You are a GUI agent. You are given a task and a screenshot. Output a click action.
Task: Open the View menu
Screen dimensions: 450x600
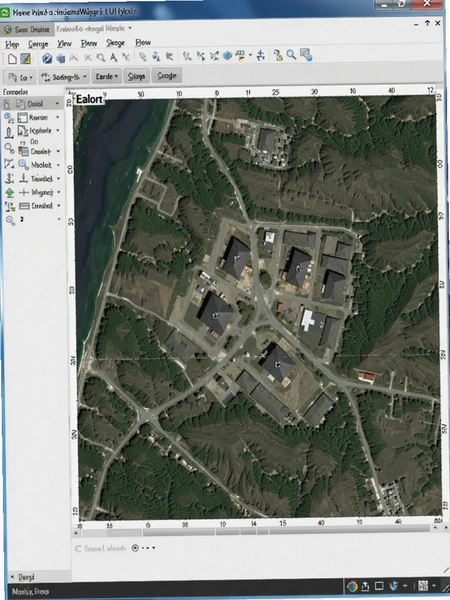click(x=64, y=43)
